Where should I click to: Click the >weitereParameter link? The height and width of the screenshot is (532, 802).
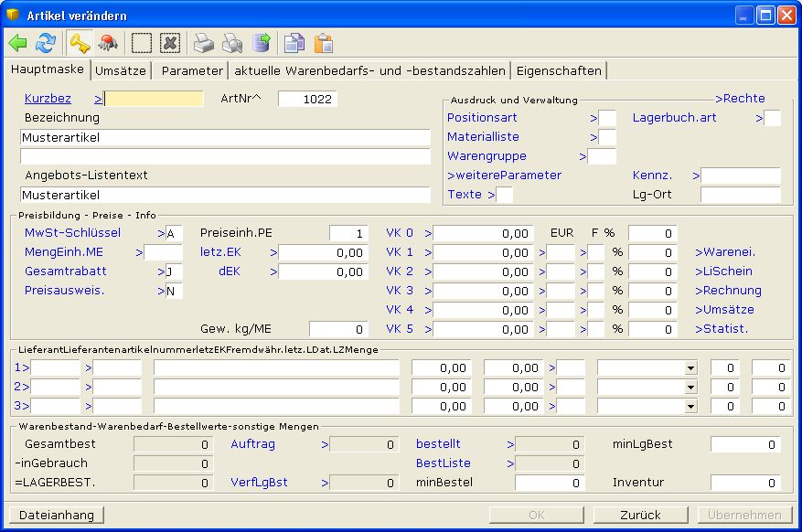[504, 175]
